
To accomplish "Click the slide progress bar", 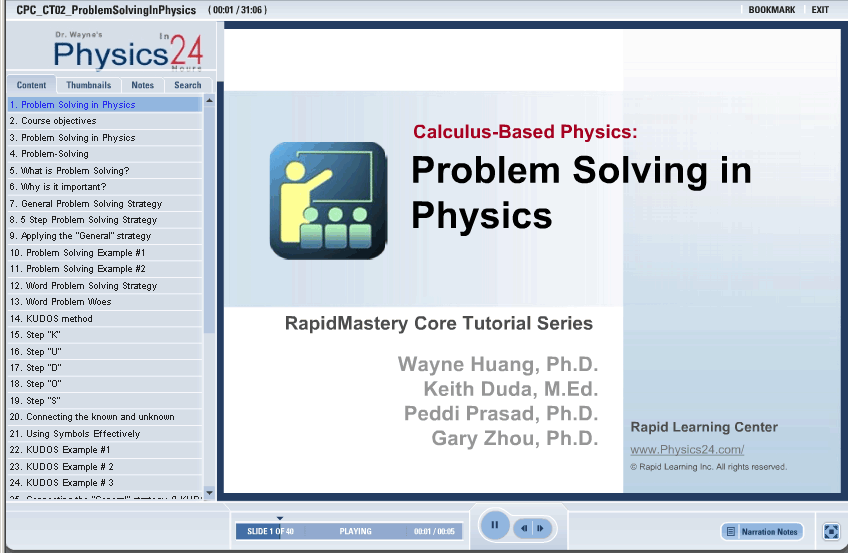I will [348, 532].
